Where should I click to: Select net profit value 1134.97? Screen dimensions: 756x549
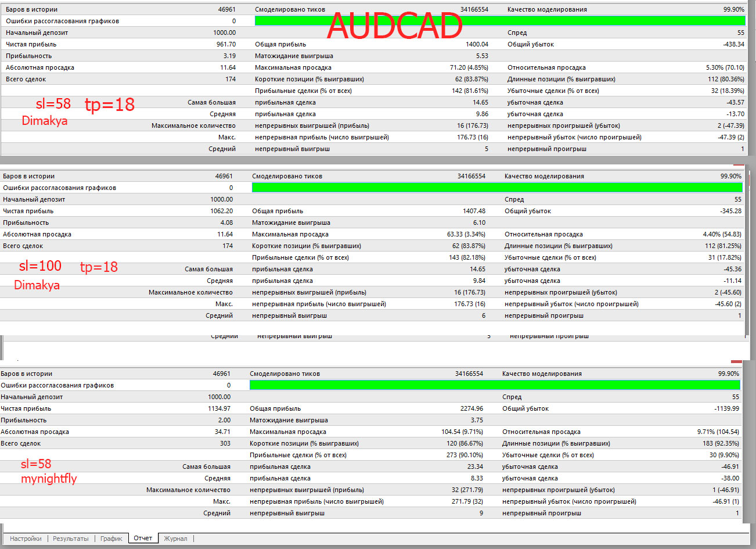coord(219,408)
